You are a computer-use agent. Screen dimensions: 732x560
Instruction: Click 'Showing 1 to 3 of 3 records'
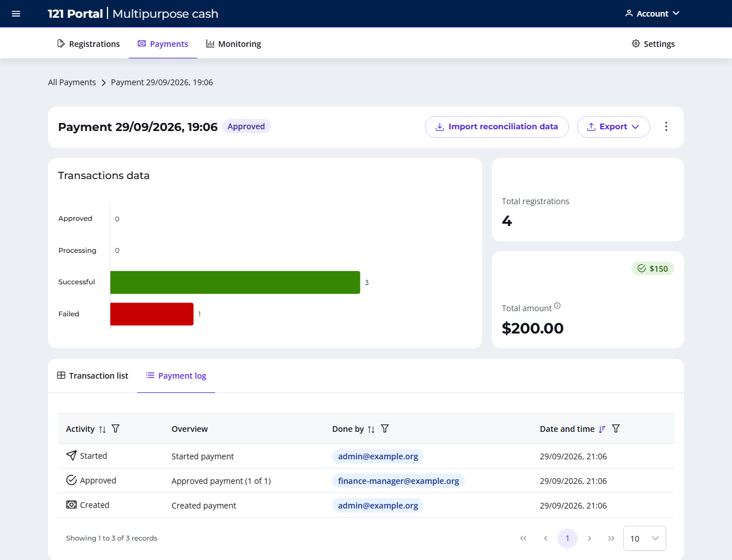pyautogui.click(x=112, y=538)
